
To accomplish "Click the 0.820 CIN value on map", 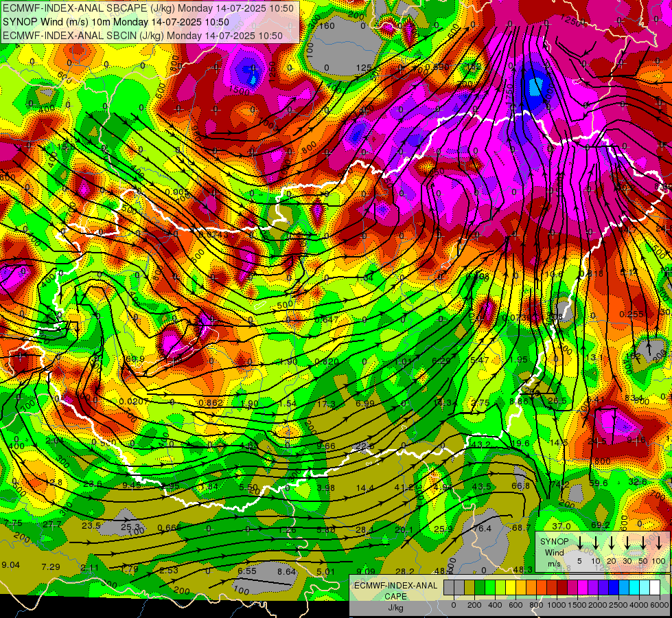I will pyautogui.click(x=327, y=362).
